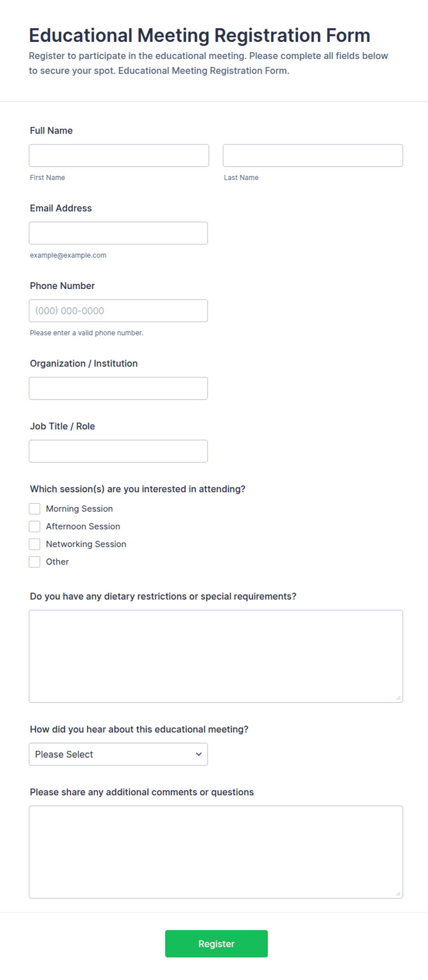Click the Morning Session label text
Viewport: 428px width, 980px height.
click(x=79, y=509)
